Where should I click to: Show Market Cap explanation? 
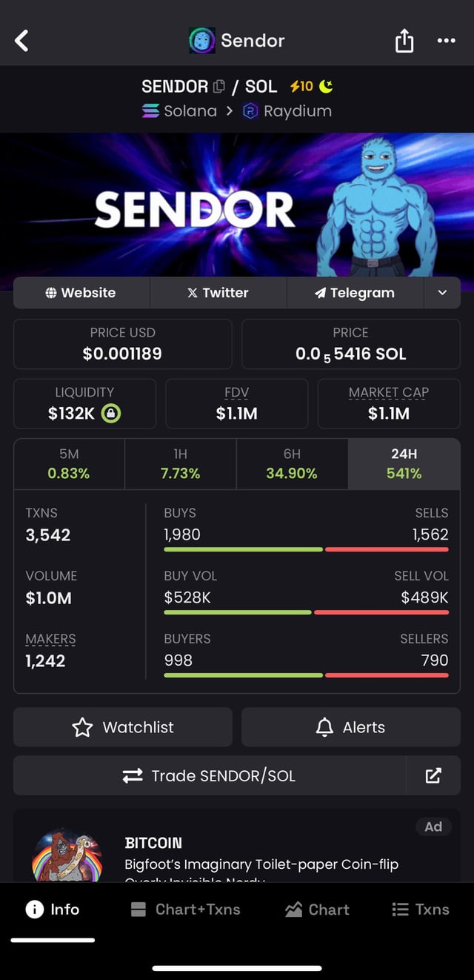[x=389, y=392]
